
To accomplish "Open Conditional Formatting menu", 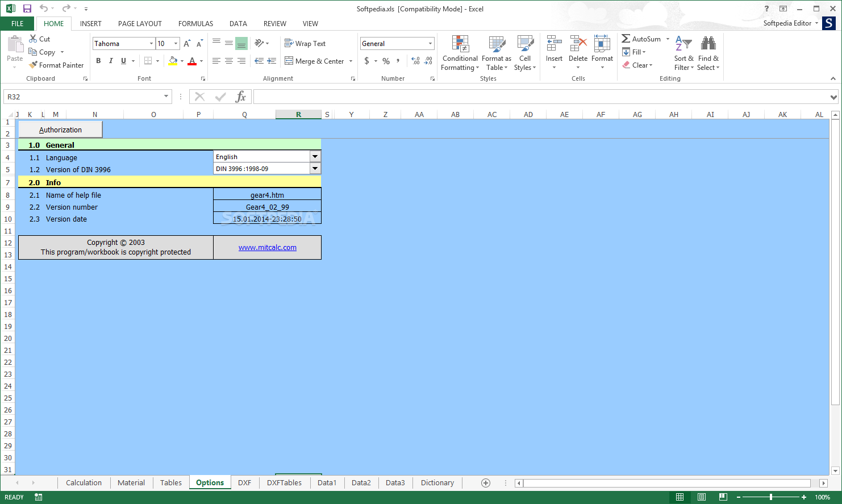I will point(460,53).
